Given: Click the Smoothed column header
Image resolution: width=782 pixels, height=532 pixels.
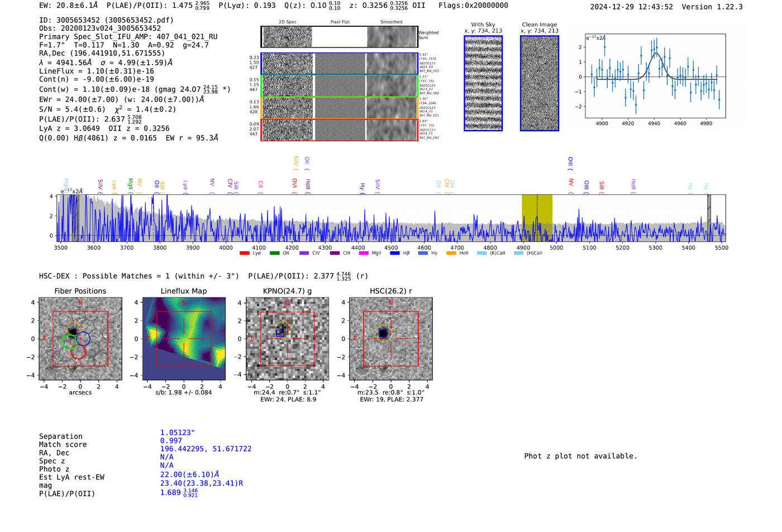Looking at the screenshot, I should pyautogui.click(x=392, y=22).
